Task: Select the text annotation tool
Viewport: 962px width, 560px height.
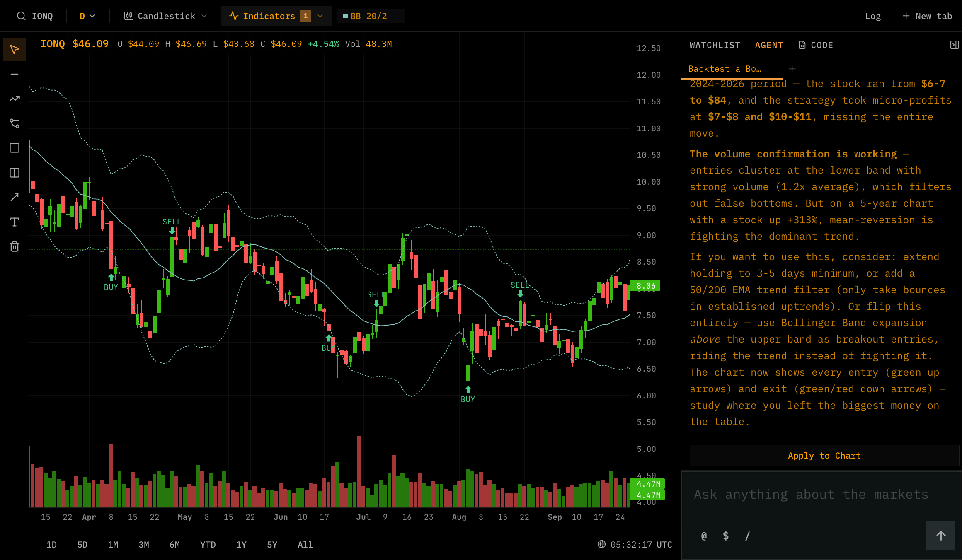Action: (15, 222)
